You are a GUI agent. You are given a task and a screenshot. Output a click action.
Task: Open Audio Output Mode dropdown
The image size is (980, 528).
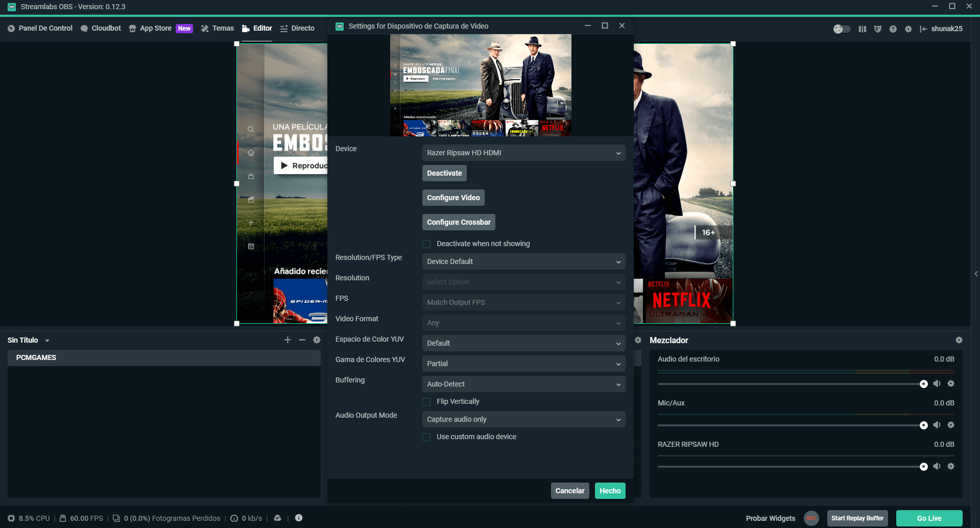[x=523, y=419]
